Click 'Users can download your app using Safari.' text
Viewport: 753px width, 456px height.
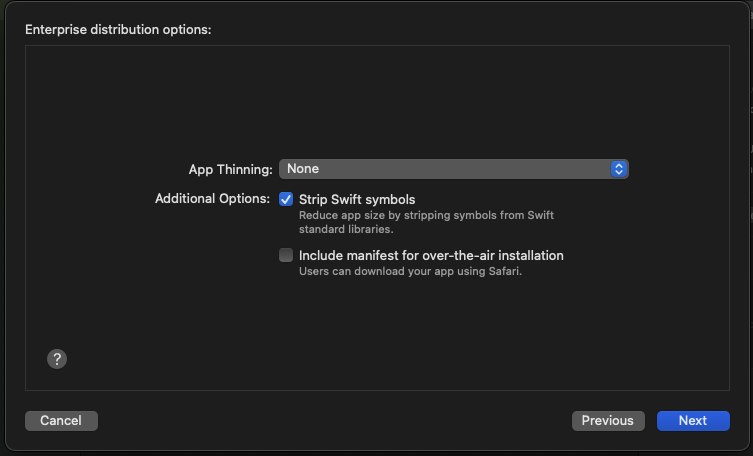pos(410,271)
